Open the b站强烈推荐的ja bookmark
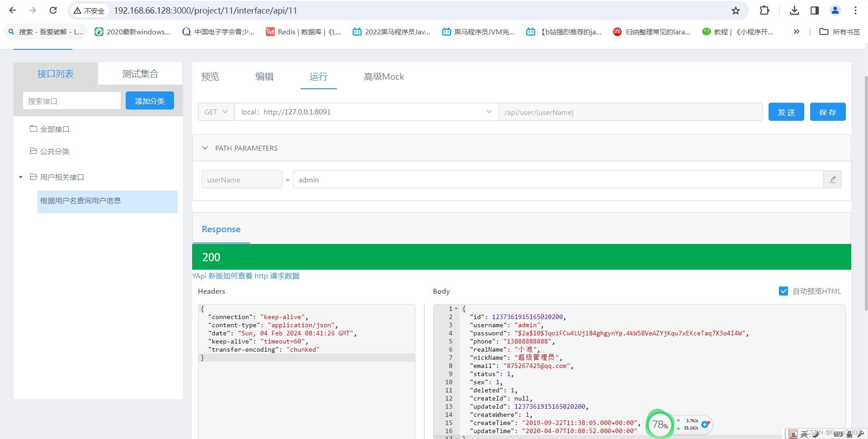 (564, 32)
